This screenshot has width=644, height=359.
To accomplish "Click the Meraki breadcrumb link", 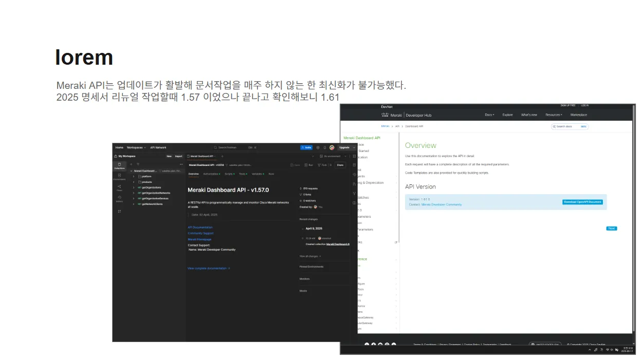I will 385,126.
